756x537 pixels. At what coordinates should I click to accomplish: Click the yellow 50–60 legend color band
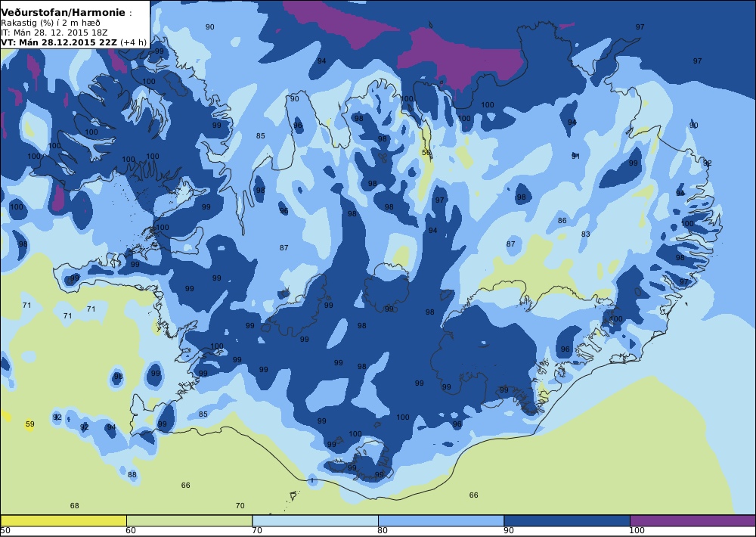point(64,520)
